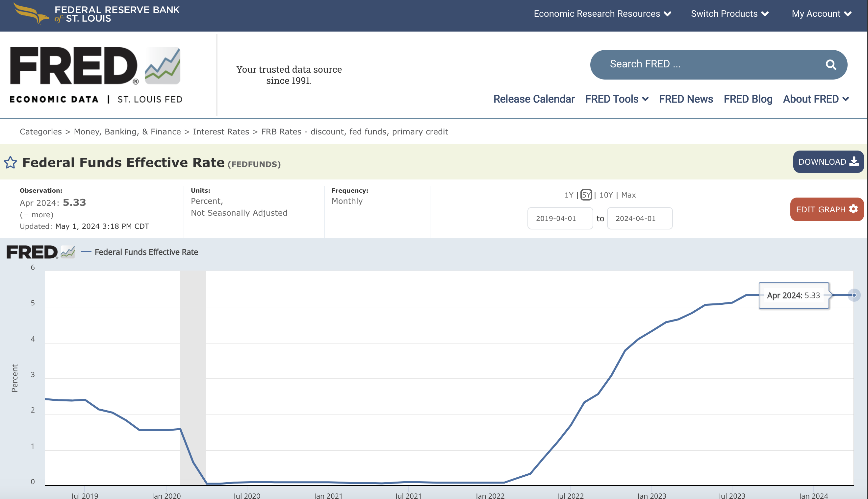Click the Apr 2024: 5.33 tooltip
Viewport: 868px width, 499px height.
(794, 296)
